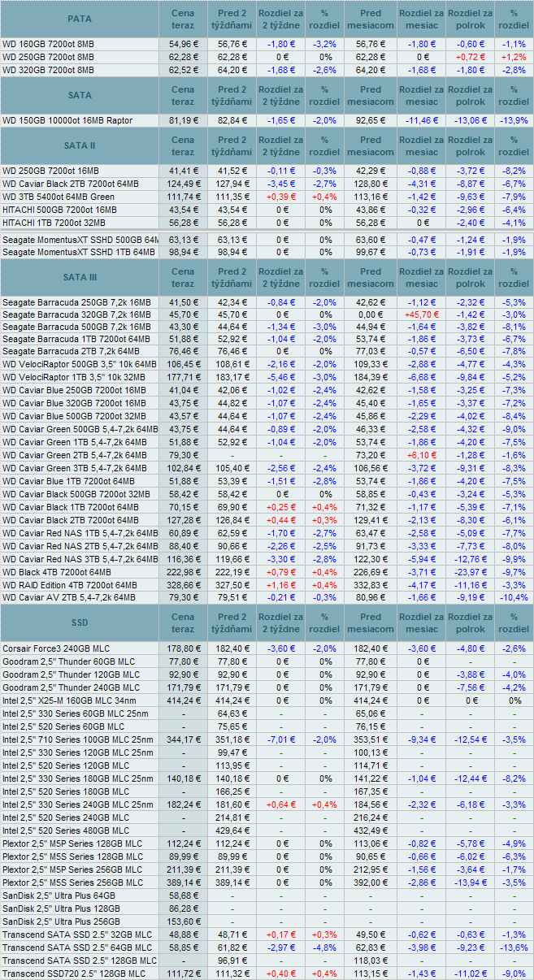Click the PATA section header
The height and width of the screenshot is (980, 534).
(80, 20)
